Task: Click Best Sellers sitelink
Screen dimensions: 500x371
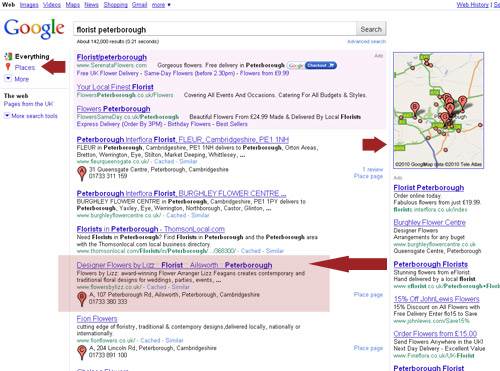Action: [232, 124]
